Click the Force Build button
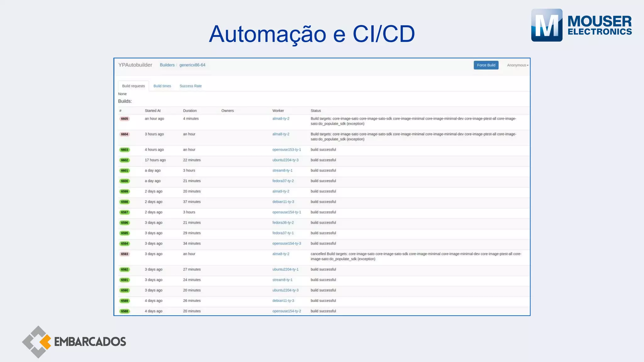Image resolution: width=644 pixels, height=362 pixels. click(x=486, y=65)
